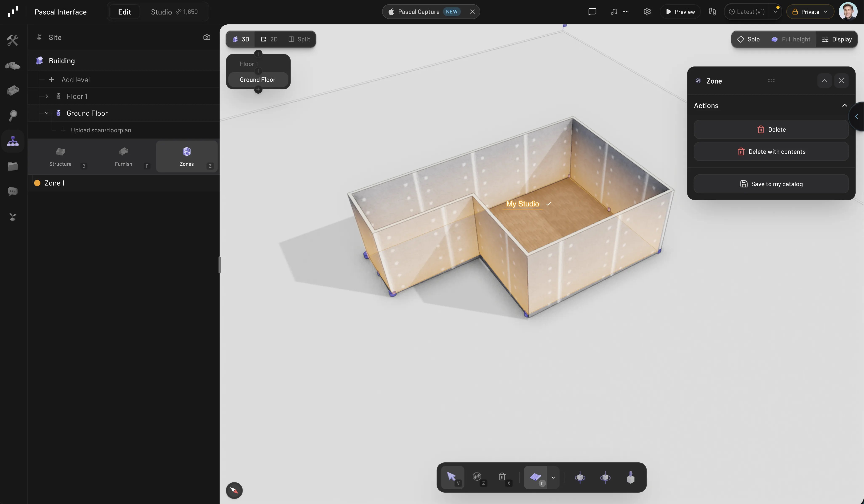Choose the trash delete tool (X)
The height and width of the screenshot is (504, 864).
tap(503, 477)
